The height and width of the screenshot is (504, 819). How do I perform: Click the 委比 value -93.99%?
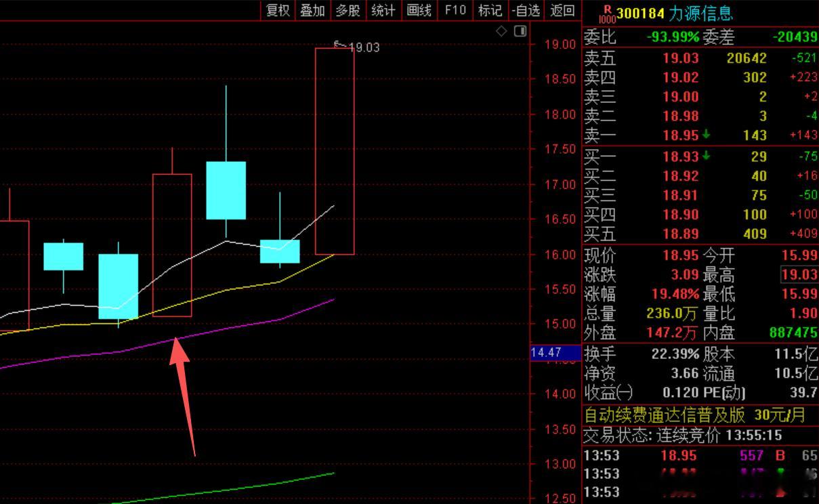coord(672,37)
